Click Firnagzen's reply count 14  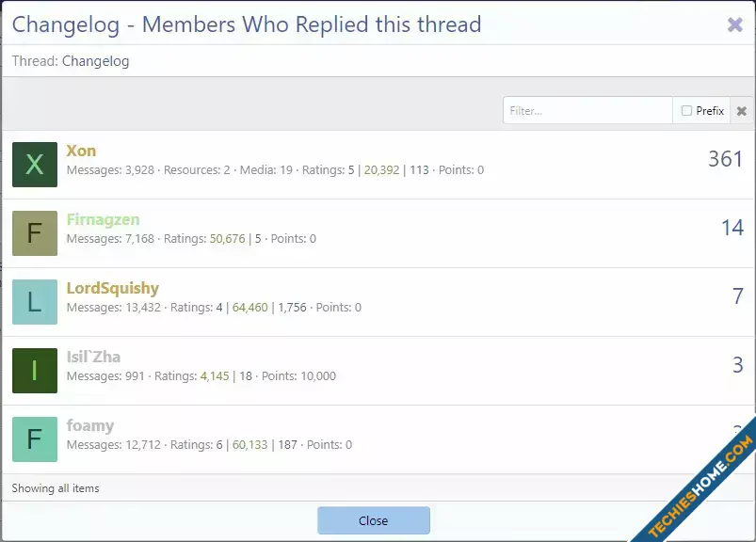(x=732, y=228)
